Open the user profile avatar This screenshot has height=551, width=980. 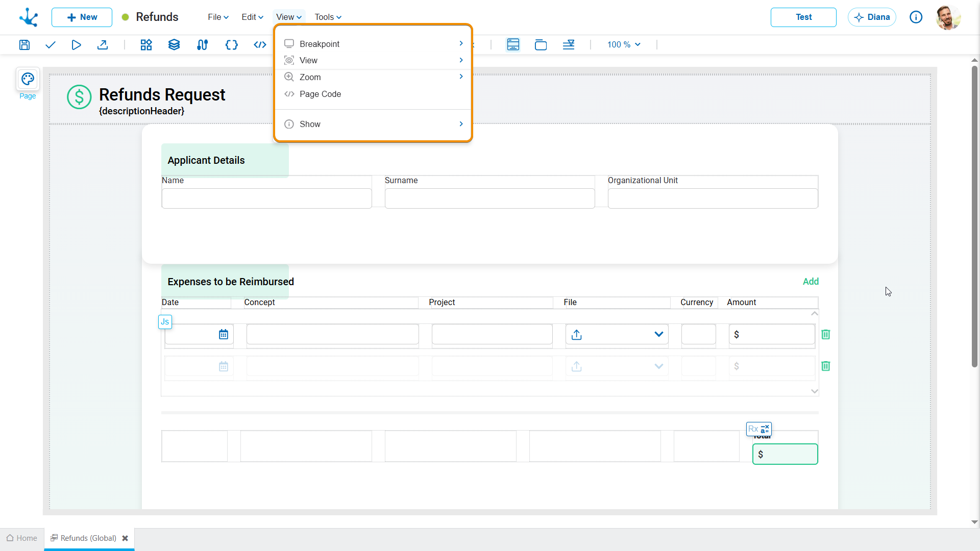tap(948, 17)
